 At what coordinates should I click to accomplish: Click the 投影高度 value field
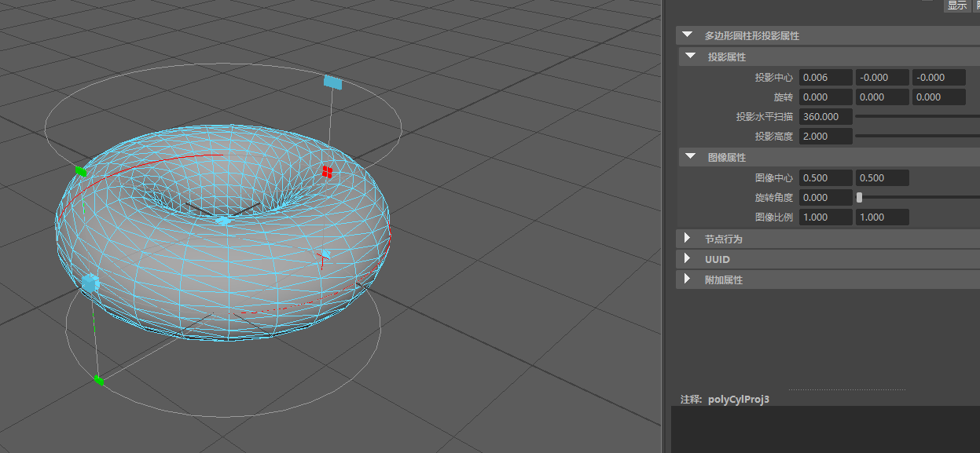pos(826,136)
